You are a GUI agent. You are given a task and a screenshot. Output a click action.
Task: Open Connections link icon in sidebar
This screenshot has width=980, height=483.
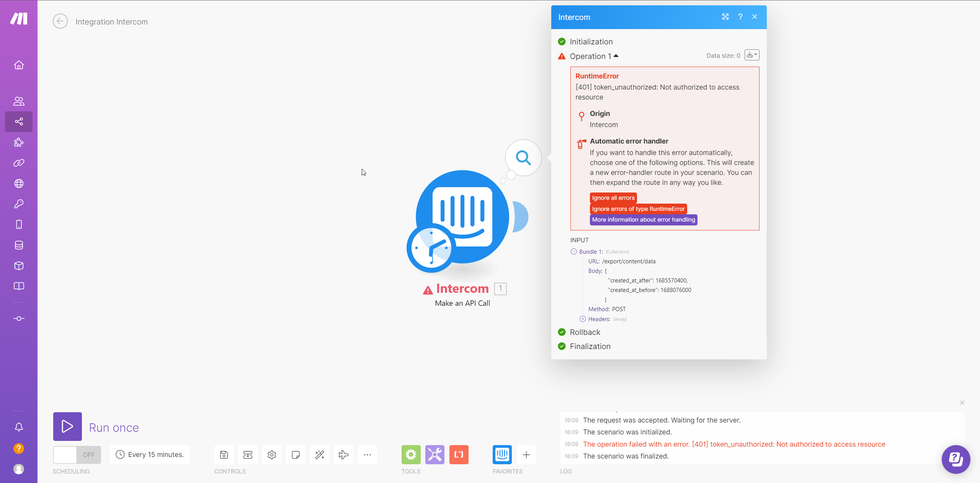[19, 163]
